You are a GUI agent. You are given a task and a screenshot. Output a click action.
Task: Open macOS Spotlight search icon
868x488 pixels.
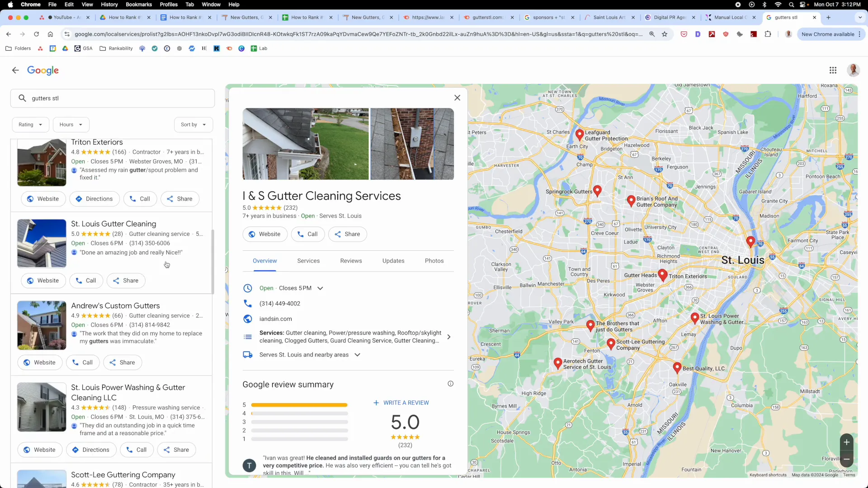pos(791,5)
